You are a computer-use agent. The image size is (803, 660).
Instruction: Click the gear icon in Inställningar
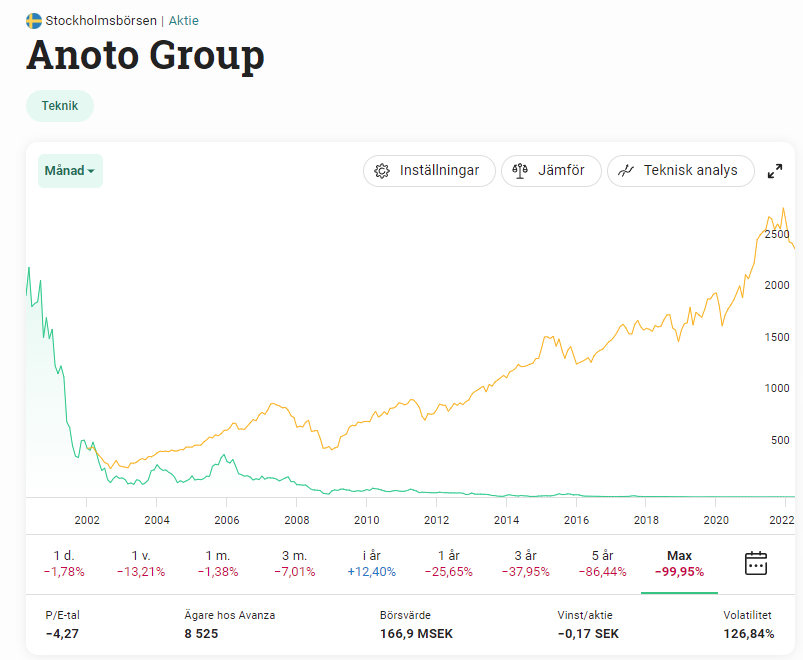point(381,171)
